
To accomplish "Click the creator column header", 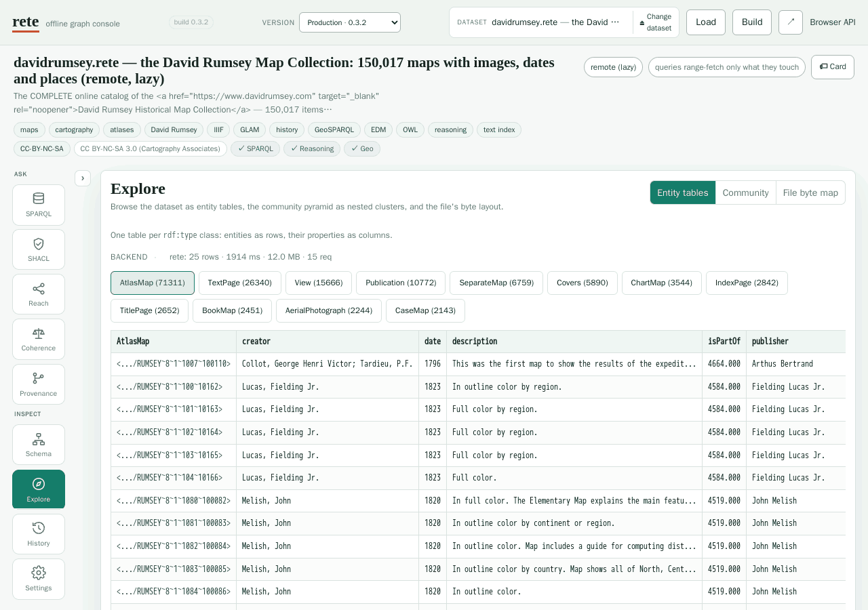I will pos(328,342).
